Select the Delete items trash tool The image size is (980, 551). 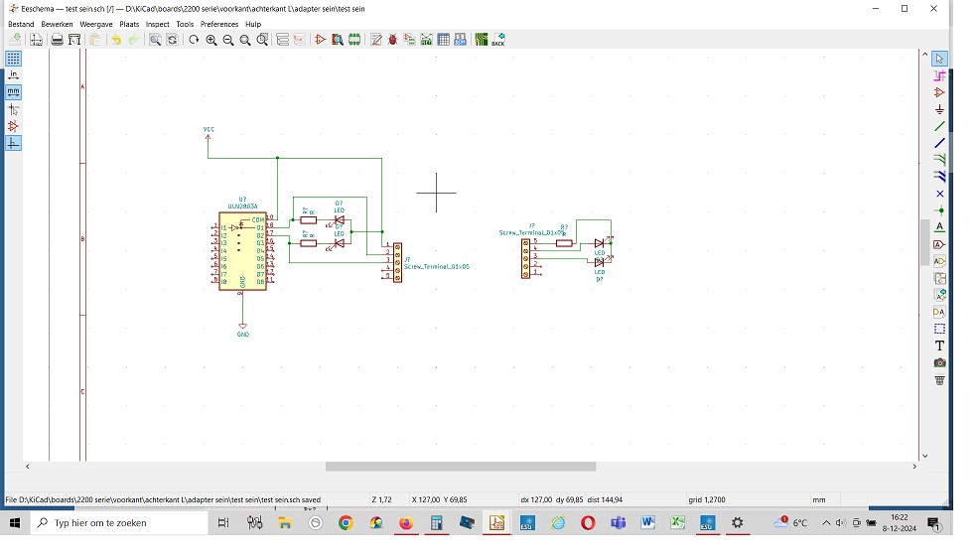coord(939,379)
